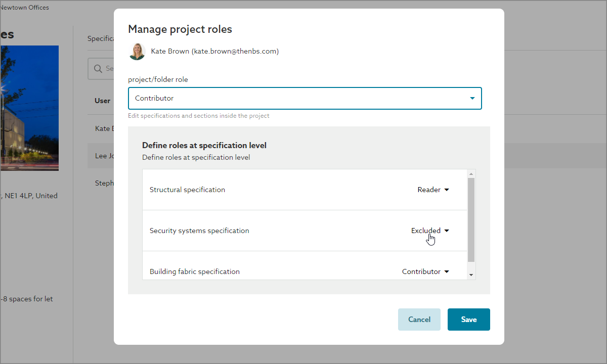Click the specification list scroll-up arrow
This screenshot has height=364, width=607.
click(x=471, y=174)
